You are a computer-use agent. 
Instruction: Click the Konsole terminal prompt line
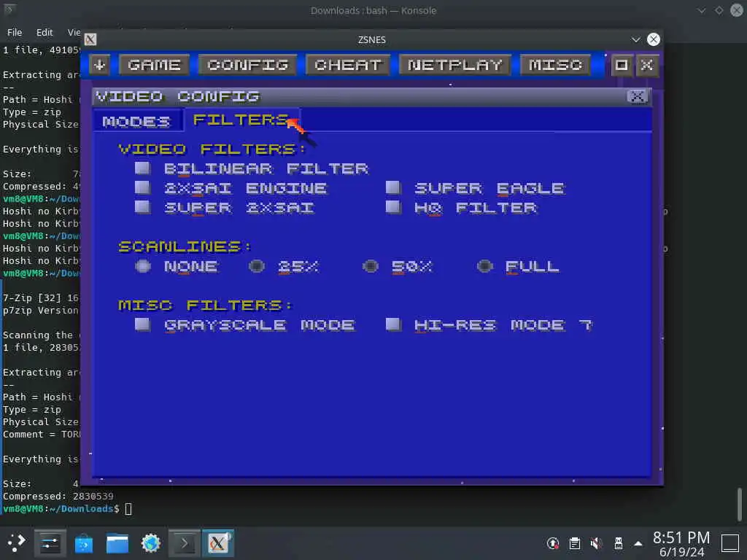pos(67,508)
